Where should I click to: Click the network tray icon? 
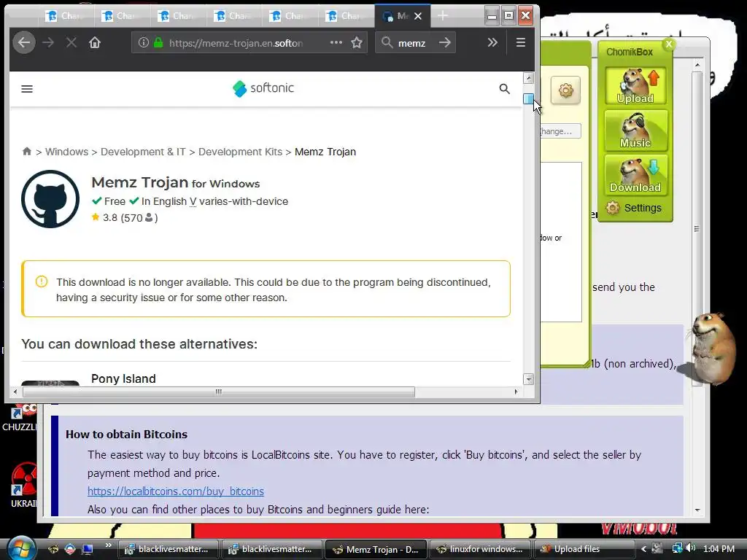[677, 548]
